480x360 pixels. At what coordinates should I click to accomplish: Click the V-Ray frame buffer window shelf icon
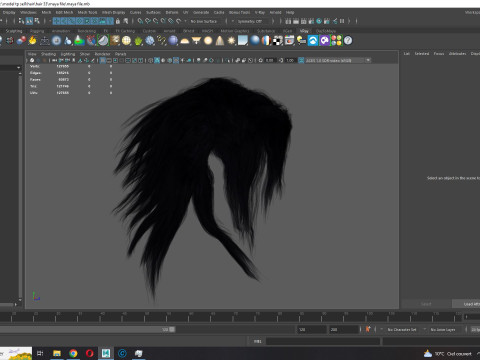click(289, 40)
